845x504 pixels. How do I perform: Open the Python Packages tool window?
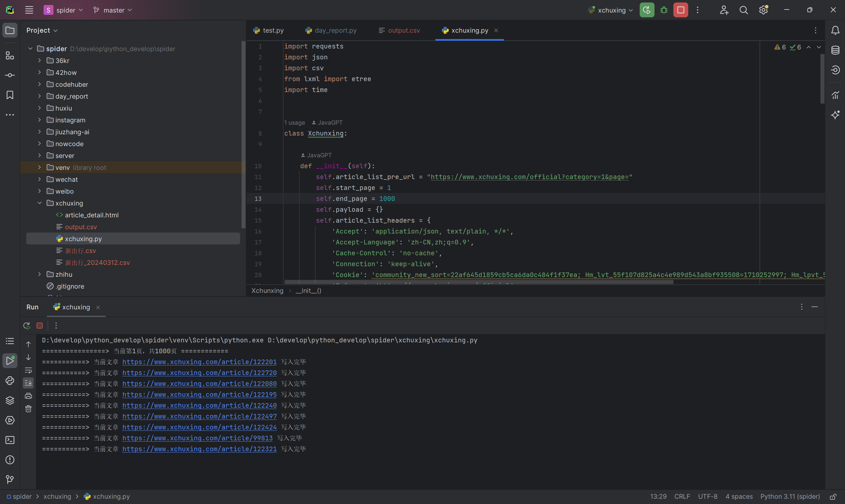point(10,400)
